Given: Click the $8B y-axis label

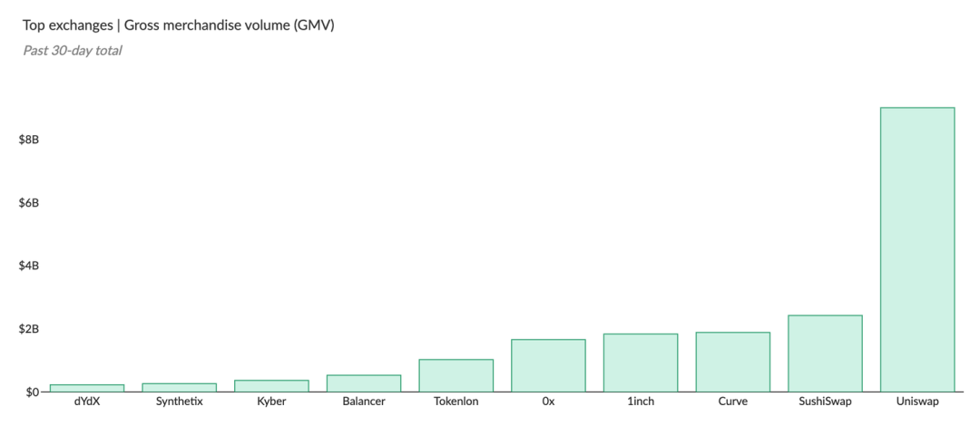Looking at the screenshot, I should 29,140.
